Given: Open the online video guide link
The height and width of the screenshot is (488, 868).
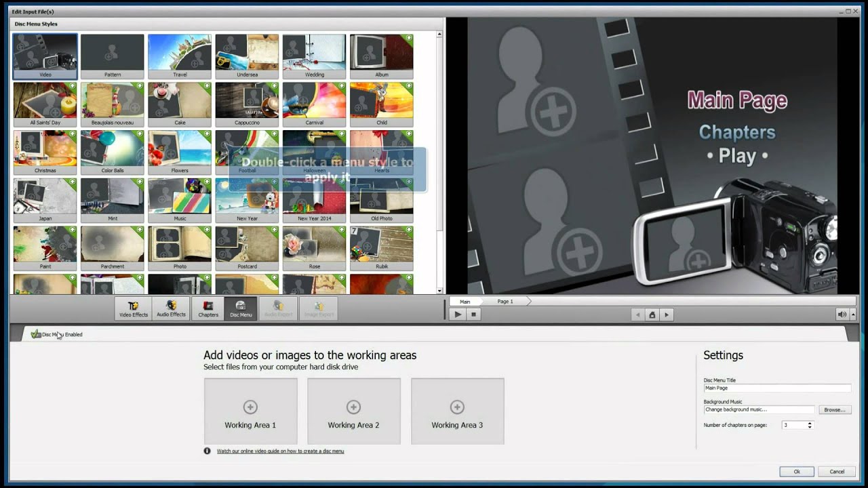Looking at the screenshot, I should (280, 451).
